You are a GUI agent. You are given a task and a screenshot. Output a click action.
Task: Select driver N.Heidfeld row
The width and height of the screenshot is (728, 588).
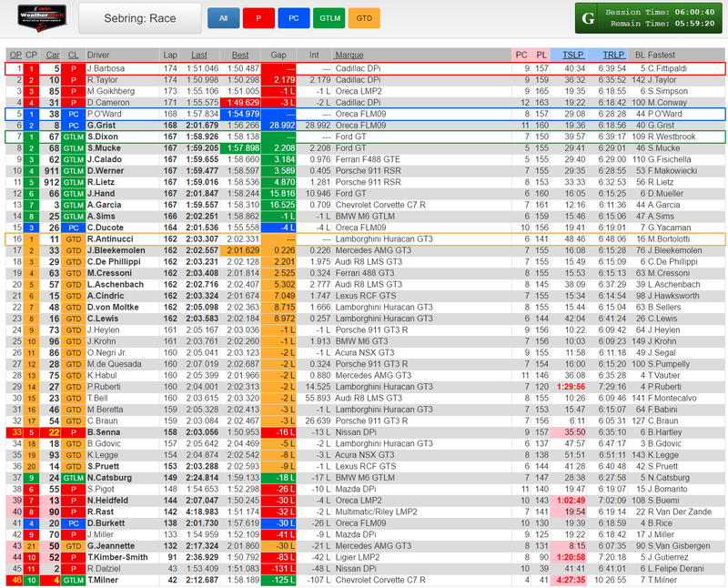(365, 501)
